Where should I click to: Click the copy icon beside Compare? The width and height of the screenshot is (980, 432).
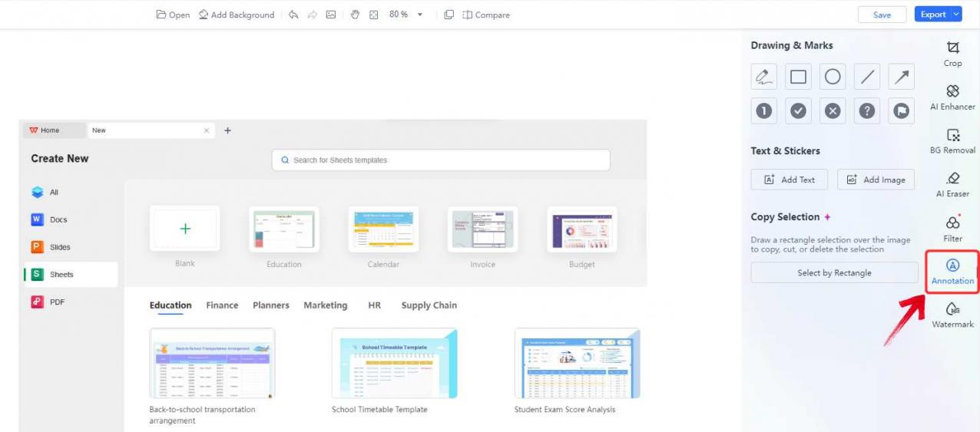pyautogui.click(x=449, y=15)
